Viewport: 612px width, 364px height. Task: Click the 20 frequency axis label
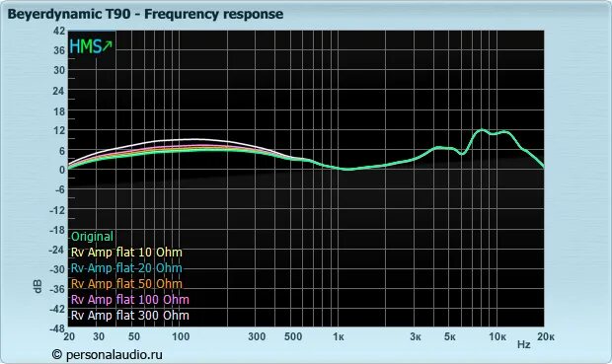pyautogui.click(x=69, y=336)
